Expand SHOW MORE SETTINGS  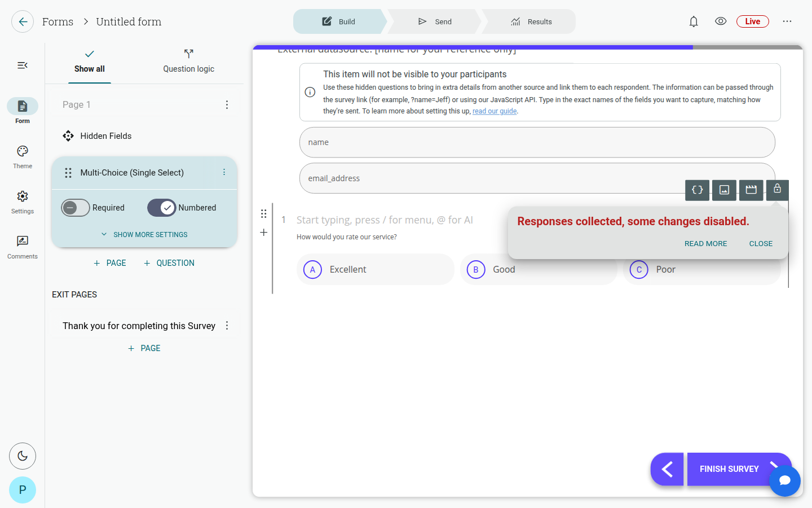point(144,235)
